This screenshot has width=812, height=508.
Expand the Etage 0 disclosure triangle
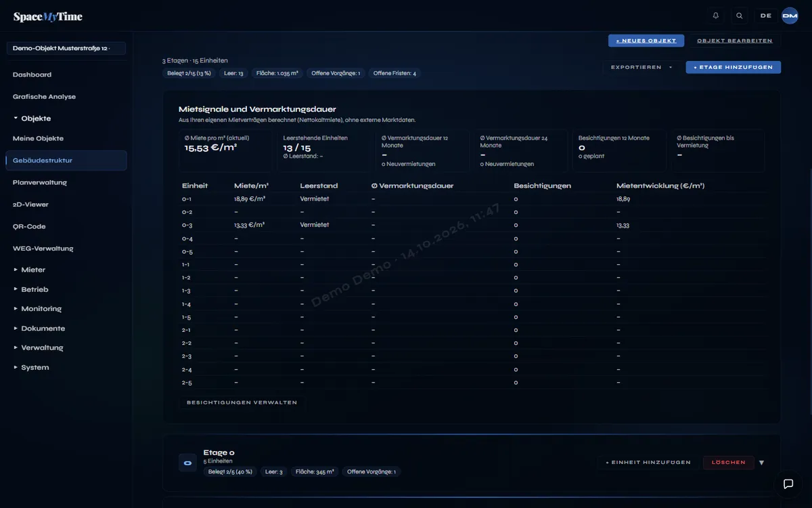click(761, 463)
